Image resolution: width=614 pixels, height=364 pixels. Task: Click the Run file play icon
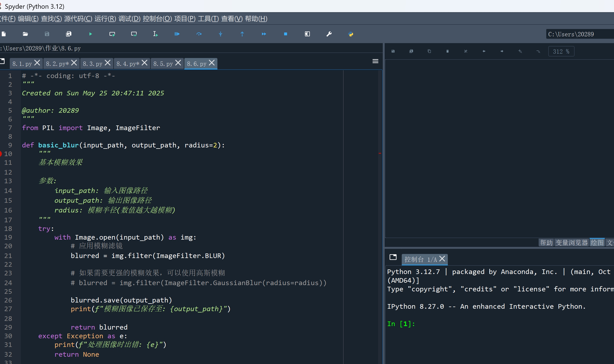tap(91, 34)
